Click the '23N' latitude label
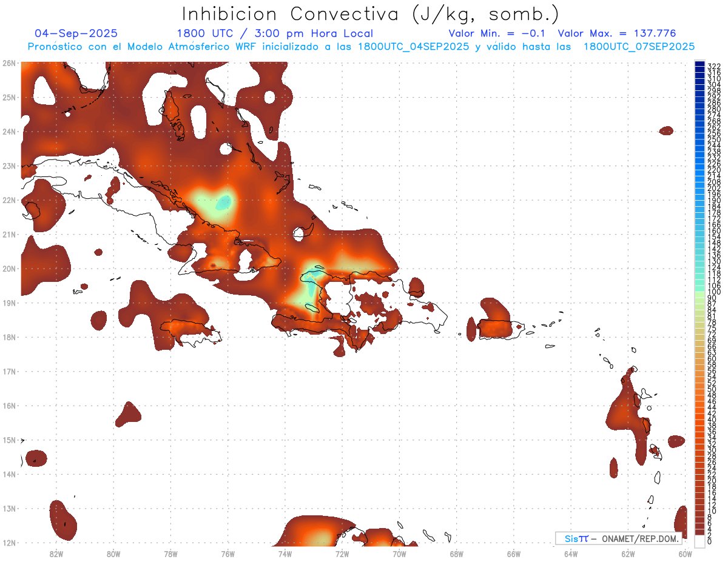Screen dimensions: 728x562 tap(8, 166)
